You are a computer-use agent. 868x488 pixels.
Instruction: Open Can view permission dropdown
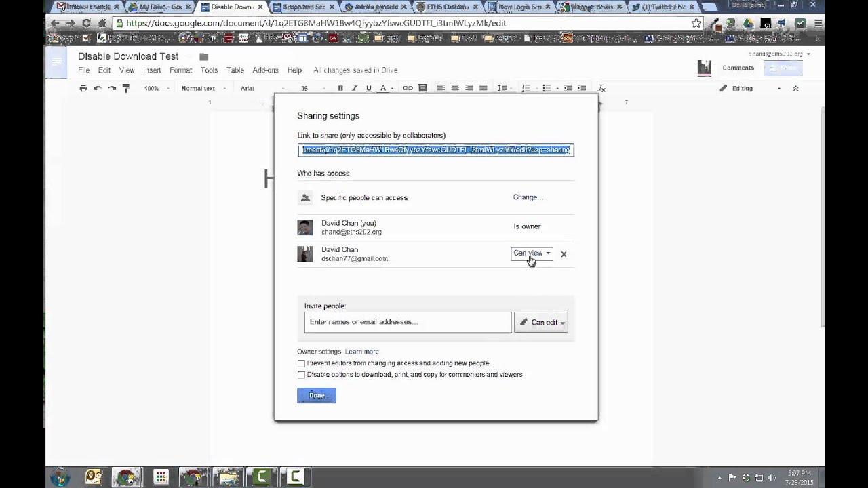point(532,253)
